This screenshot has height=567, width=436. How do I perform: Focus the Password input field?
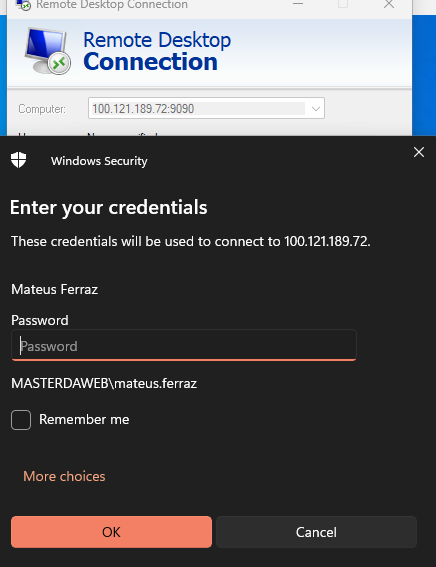click(184, 345)
